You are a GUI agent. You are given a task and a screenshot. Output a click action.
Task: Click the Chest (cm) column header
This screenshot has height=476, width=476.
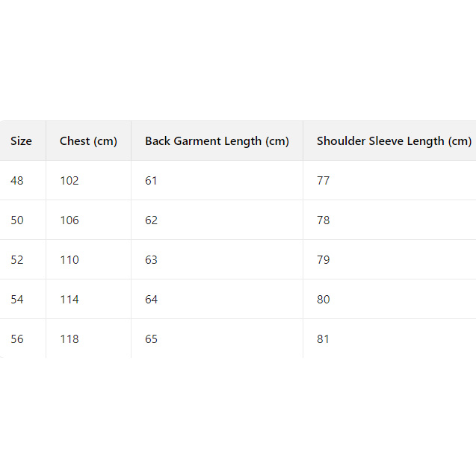click(x=88, y=141)
